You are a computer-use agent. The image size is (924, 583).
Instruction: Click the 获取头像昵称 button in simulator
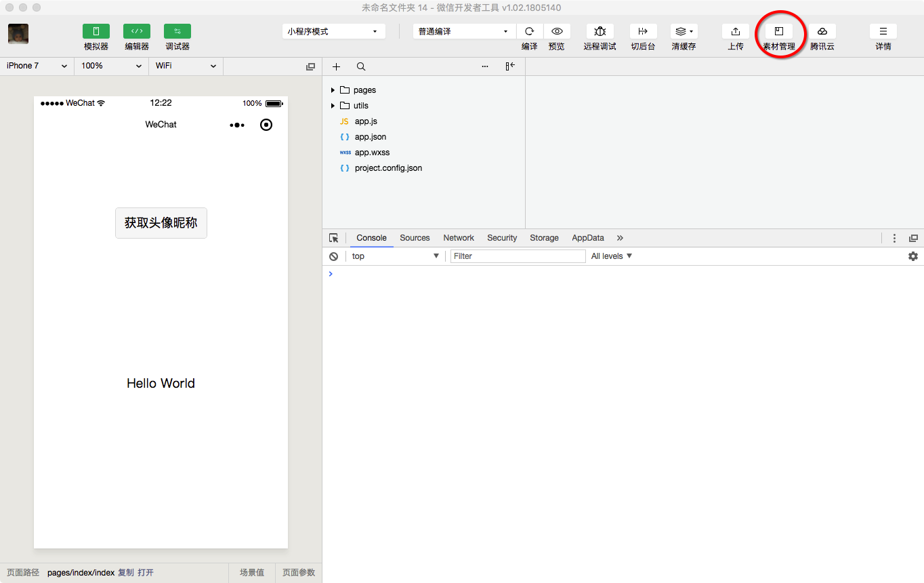click(x=161, y=223)
